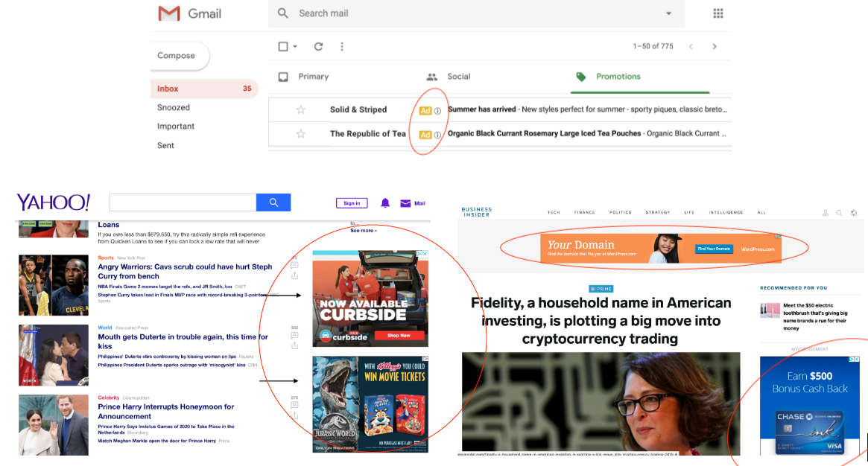
Task: Expand the Gmail search options arrow
Action: pos(668,13)
